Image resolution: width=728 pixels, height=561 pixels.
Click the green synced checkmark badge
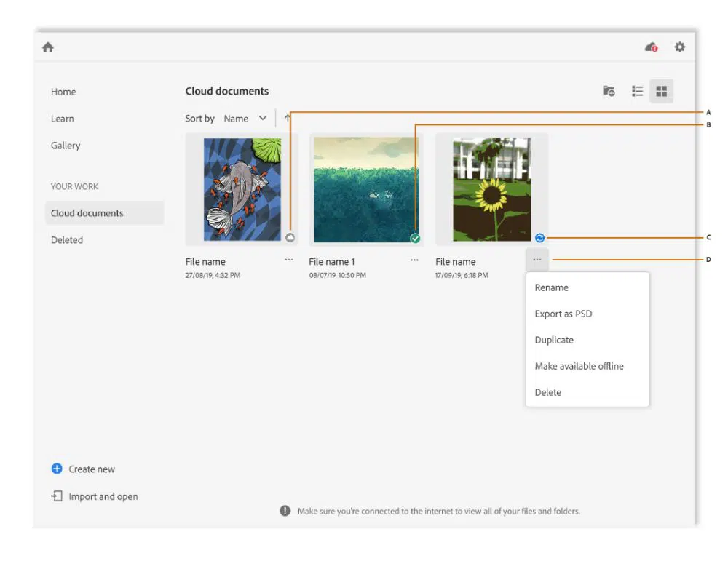pyautogui.click(x=415, y=238)
